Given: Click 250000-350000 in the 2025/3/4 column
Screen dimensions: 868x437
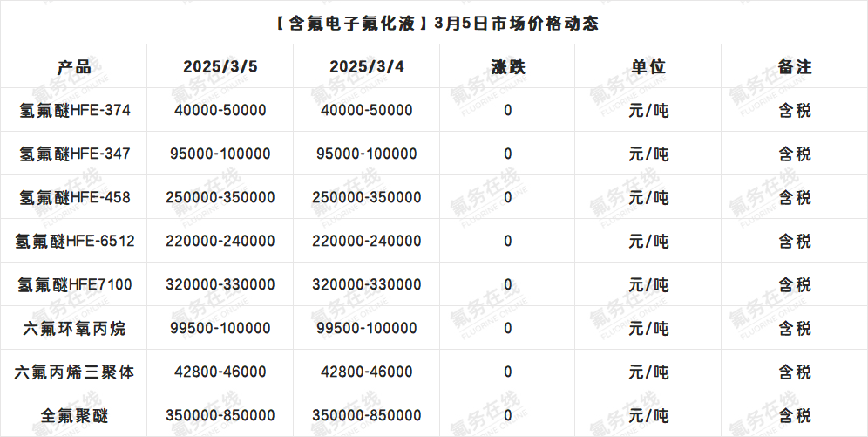Looking at the screenshot, I should point(367,197).
